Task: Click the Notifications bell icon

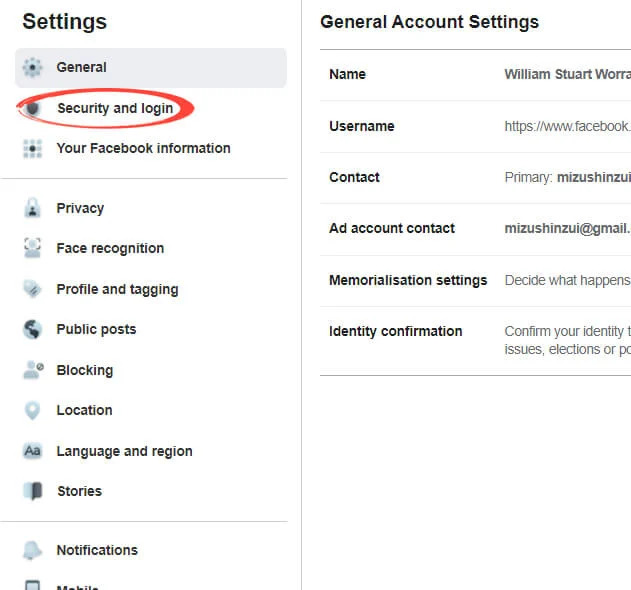Action: pyautogui.click(x=33, y=551)
